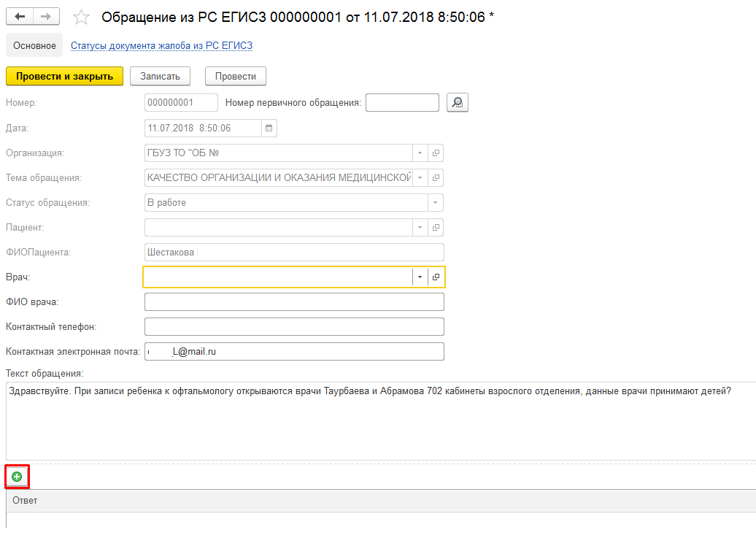Open the Тема обращения record icon
The height and width of the screenshot is (546, 756).
pos(436,178)
